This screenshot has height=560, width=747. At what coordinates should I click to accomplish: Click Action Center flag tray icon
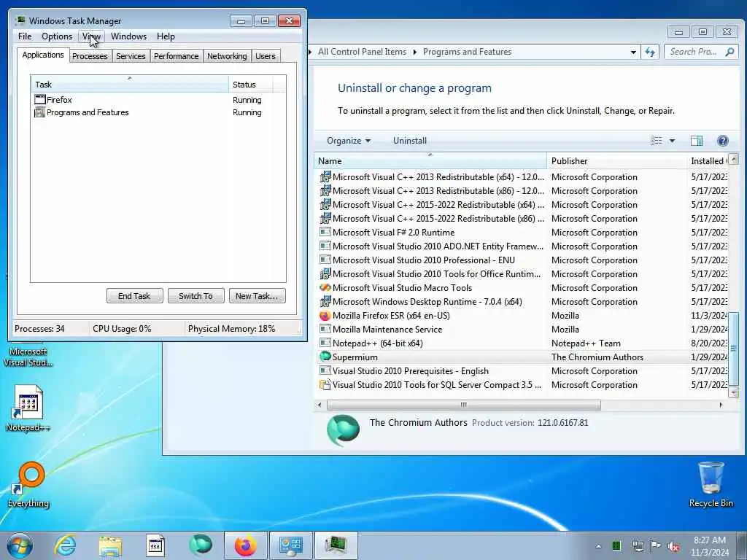tap(656, 546)
